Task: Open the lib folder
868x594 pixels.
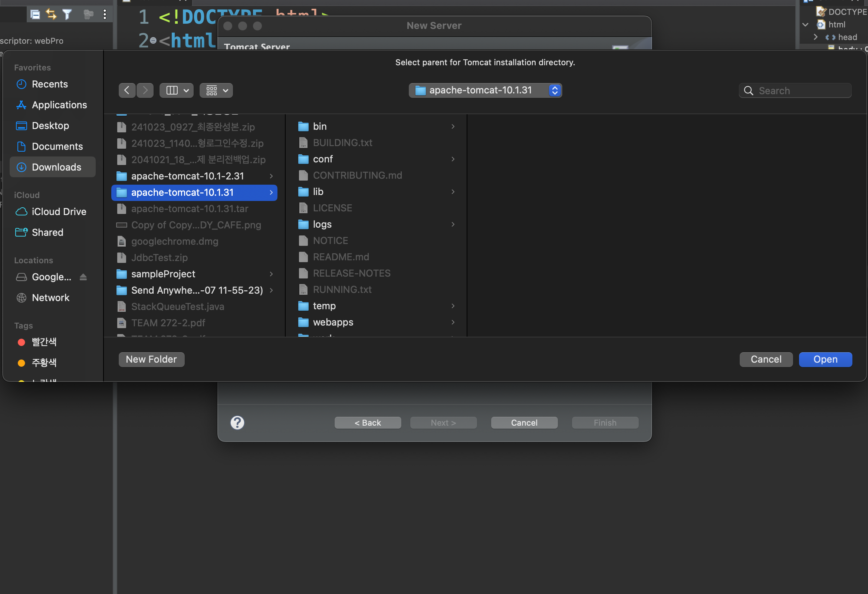Action: pos(377,192)
